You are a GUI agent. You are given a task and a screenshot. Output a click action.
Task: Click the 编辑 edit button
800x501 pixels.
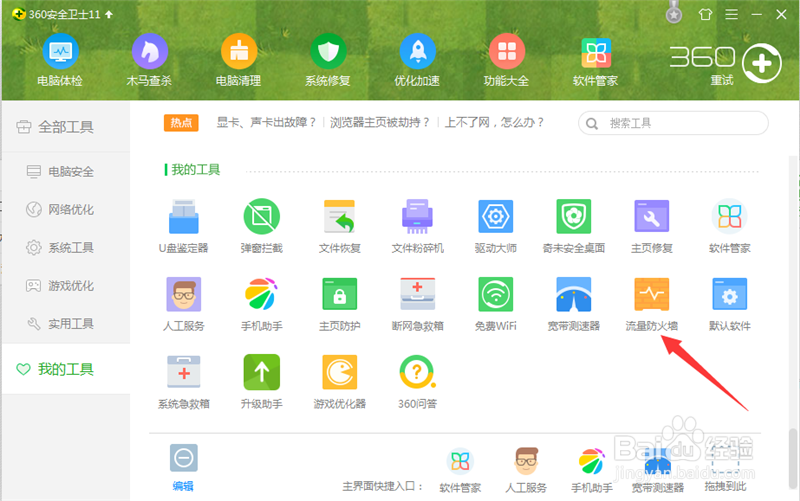coord(184,467)
